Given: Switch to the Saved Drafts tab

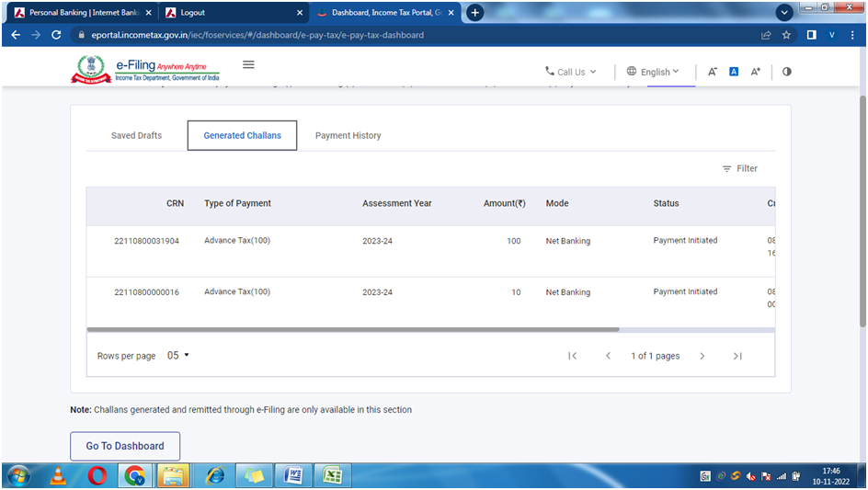Looking at the screenshot, I should pos(136,135).
